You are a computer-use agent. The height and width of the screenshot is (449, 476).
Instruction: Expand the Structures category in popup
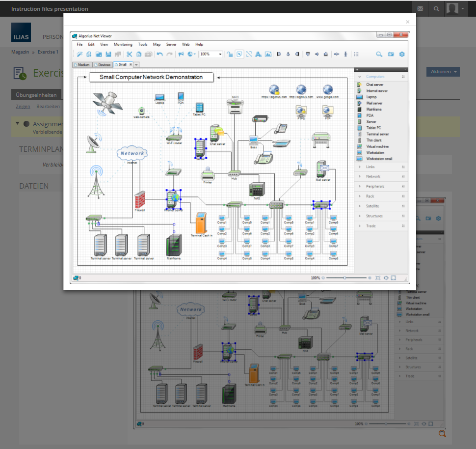[x=381, y=216]
